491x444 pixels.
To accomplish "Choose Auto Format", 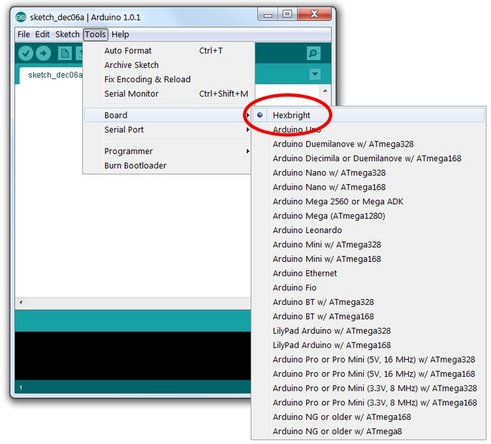I will tap(169, 51).
